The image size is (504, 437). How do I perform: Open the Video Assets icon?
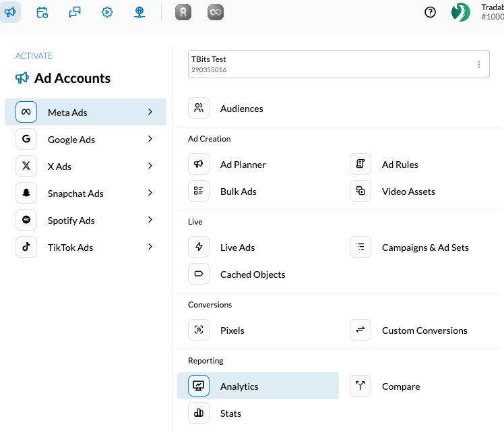pos(360,192)
